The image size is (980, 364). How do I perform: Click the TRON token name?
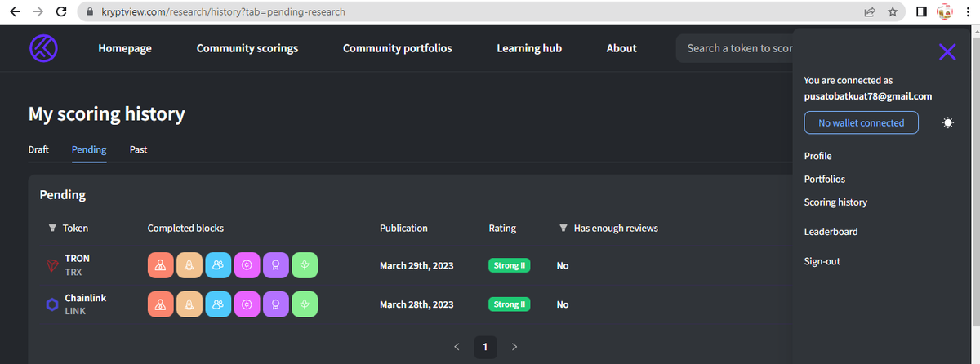(x=77, y=259)
